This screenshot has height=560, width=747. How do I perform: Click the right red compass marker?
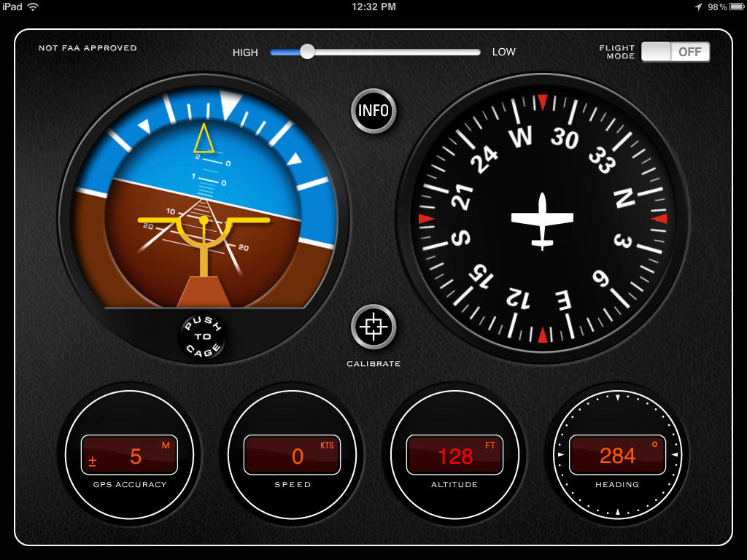point(659,218)
